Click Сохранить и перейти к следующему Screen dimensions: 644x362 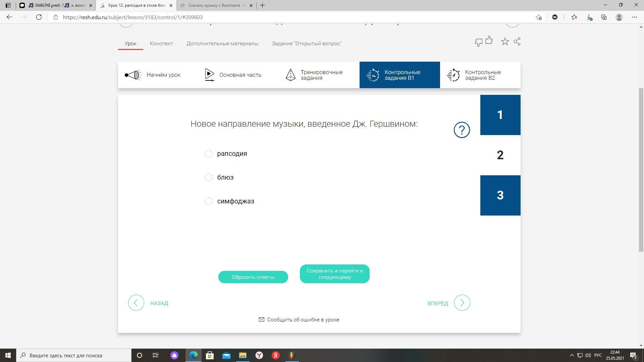tap(334, 274)
